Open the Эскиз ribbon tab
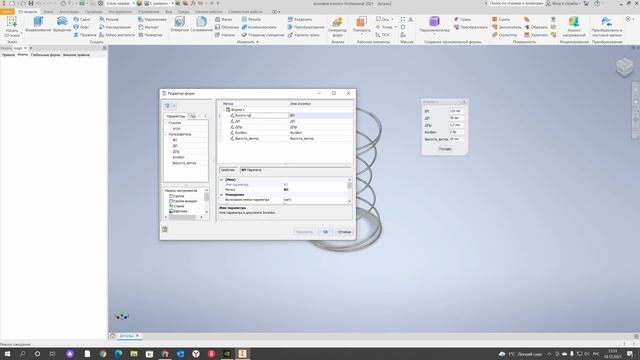This screenshot has height=360, width=640. 49,11
